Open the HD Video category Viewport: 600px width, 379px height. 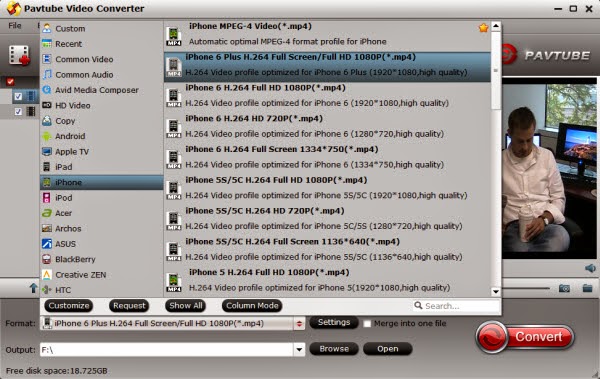click(x=101, y=105)
